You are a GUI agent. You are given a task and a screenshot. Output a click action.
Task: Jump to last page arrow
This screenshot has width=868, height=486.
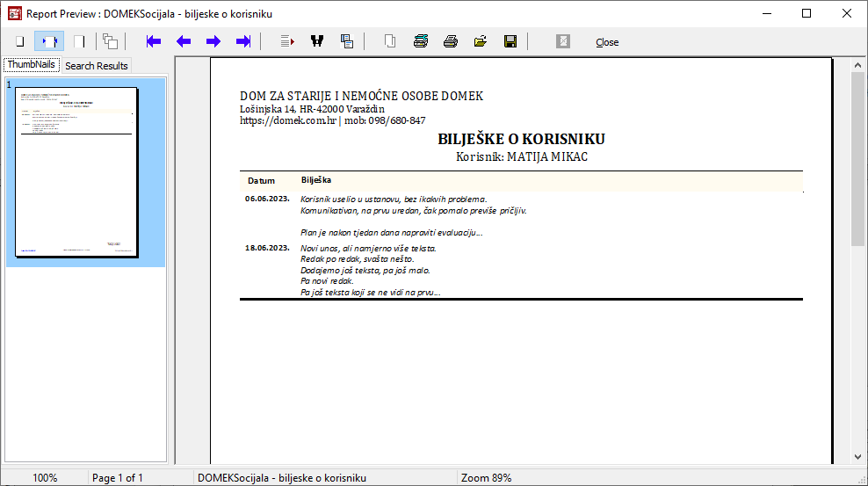[243, 41]
